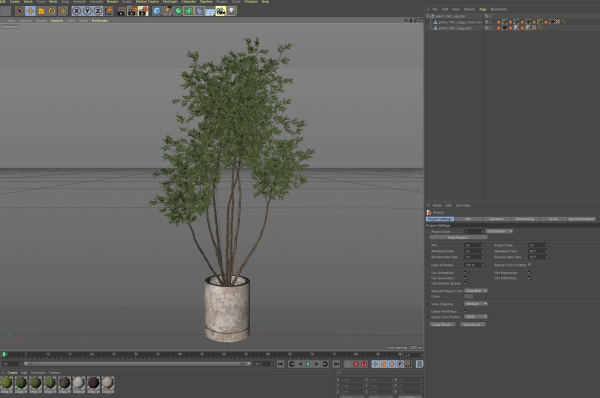
Task: Open Edit Render Settings icon
Action: tap(143, 11)
